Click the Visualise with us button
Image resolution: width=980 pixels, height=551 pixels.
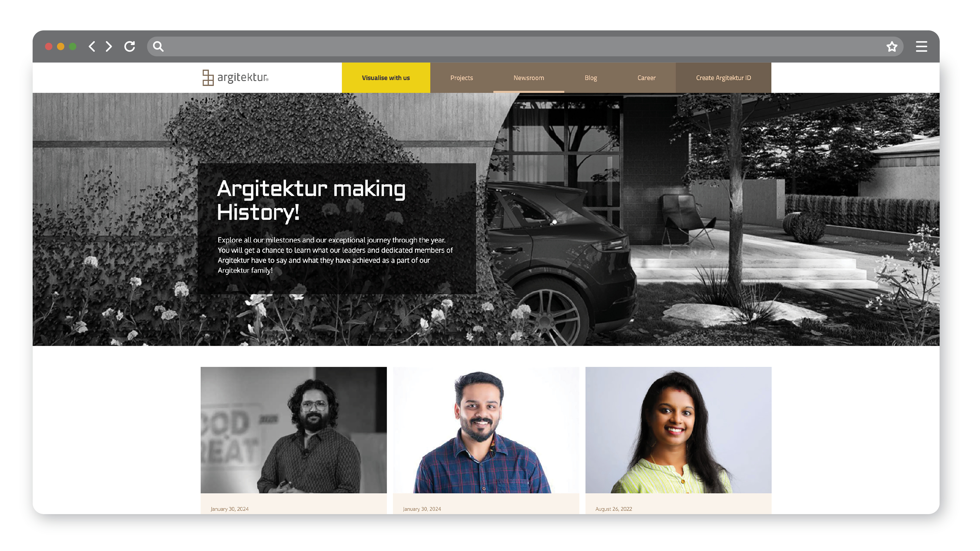click(386, 78)
